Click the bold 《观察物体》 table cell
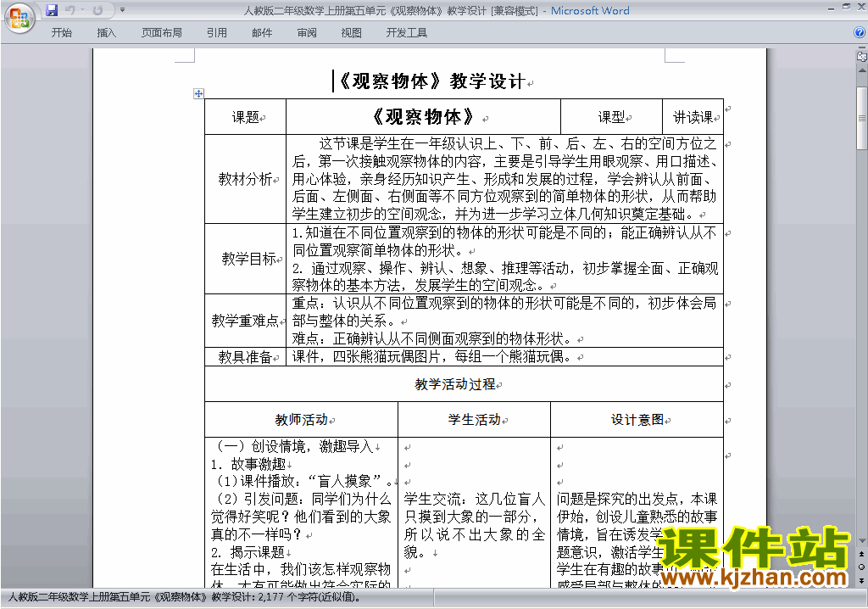 [x=424, y=117]
